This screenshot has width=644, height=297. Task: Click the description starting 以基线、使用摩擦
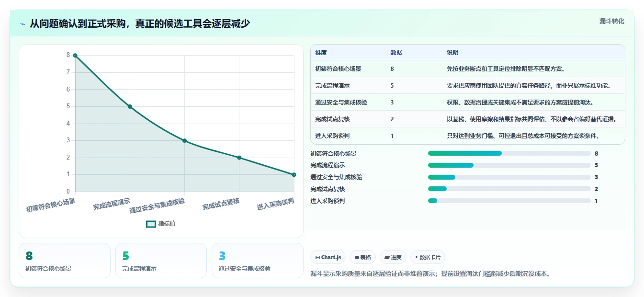coord(532,119)
